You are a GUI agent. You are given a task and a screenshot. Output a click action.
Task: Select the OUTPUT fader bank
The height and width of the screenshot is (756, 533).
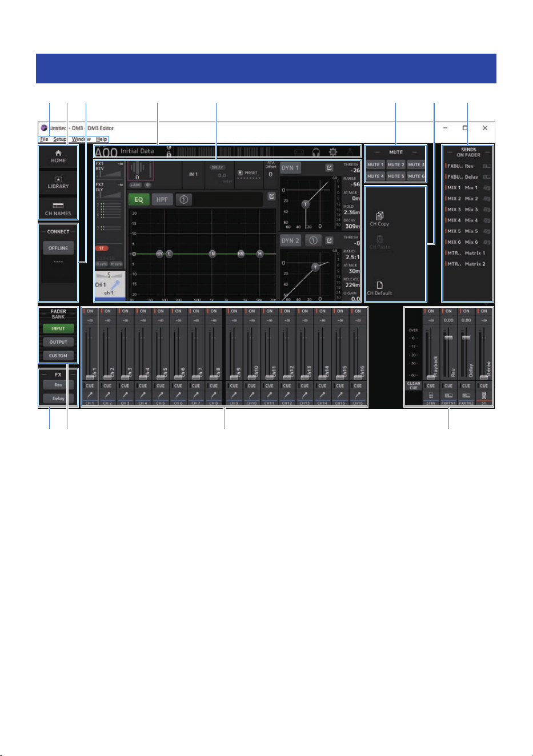pos(58,342)
